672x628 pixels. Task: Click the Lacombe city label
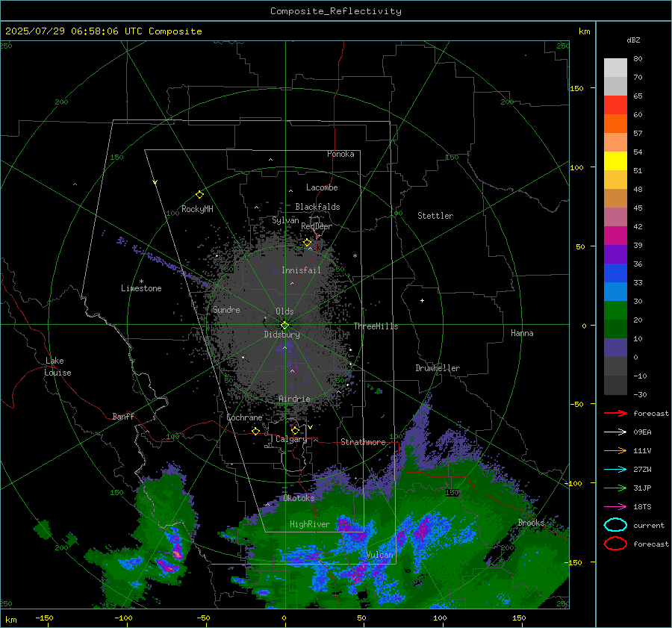[x=322, y=187]
